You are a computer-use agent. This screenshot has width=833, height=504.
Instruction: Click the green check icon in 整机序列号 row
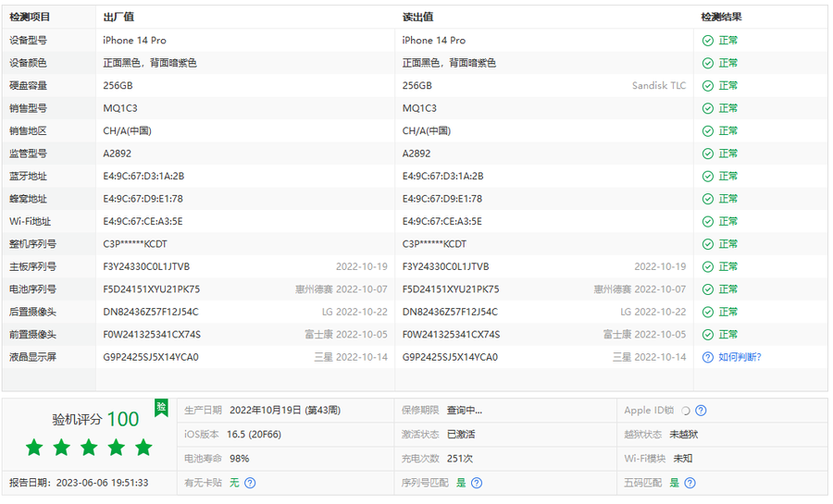(708, 244)
